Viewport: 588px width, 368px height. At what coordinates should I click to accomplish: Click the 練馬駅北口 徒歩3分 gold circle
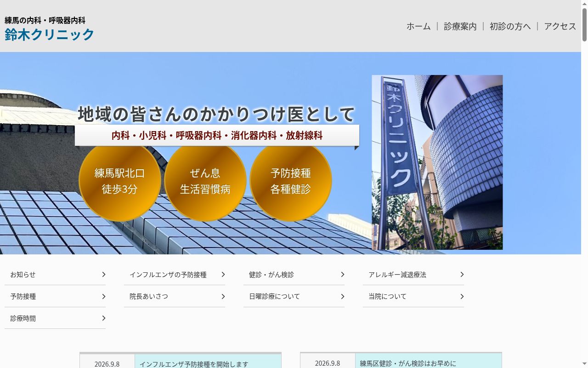pos(120,181)
